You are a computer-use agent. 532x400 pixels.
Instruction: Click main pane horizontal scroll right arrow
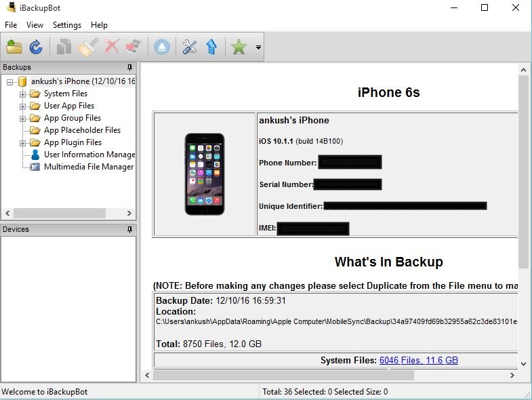click(512, 375)
